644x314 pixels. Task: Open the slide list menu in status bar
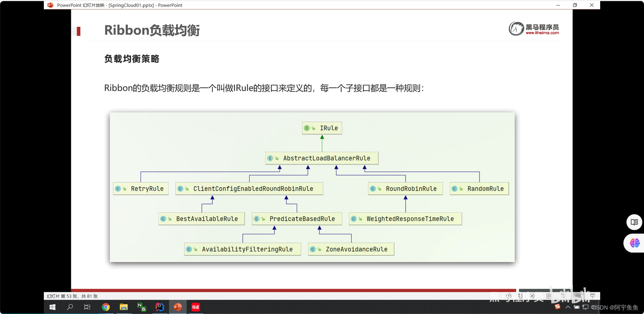[520, 296]
